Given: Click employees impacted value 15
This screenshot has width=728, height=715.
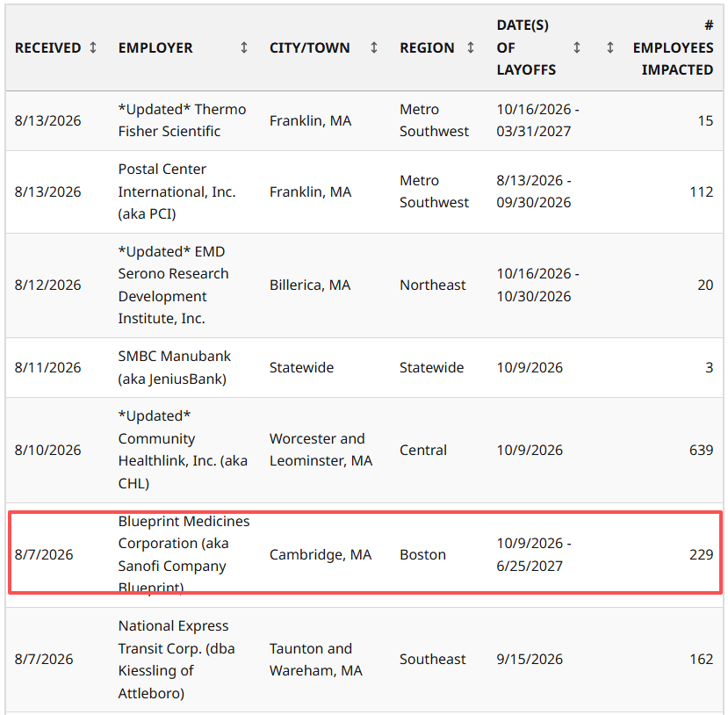Looking at the screenshot, I should [x=705, y=120].
